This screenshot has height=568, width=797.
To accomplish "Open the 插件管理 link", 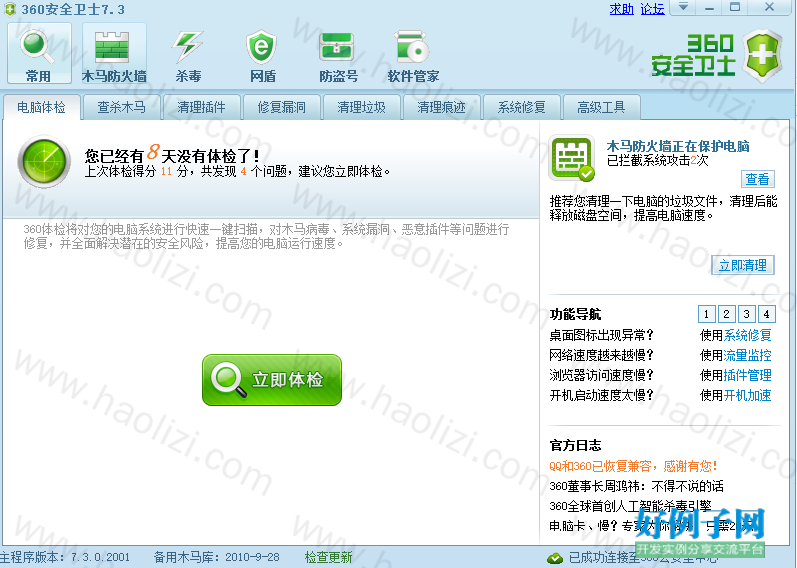I will (747, 375).
